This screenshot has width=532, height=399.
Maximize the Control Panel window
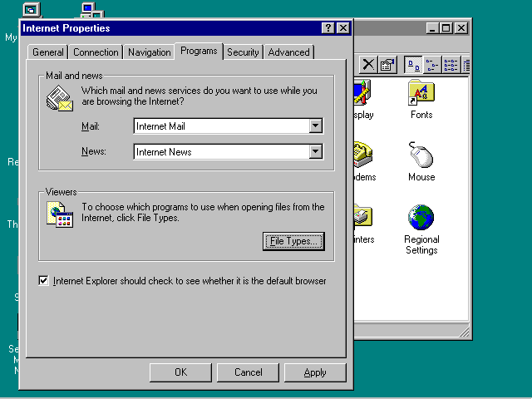click(x=446, y=27)
